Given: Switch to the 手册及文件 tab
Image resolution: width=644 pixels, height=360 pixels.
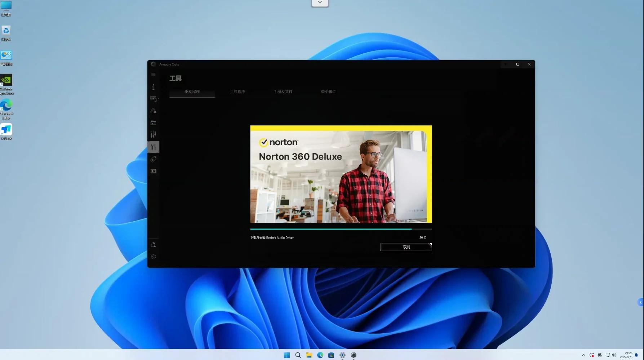Looking at the screenshot, I should (283, 92).
